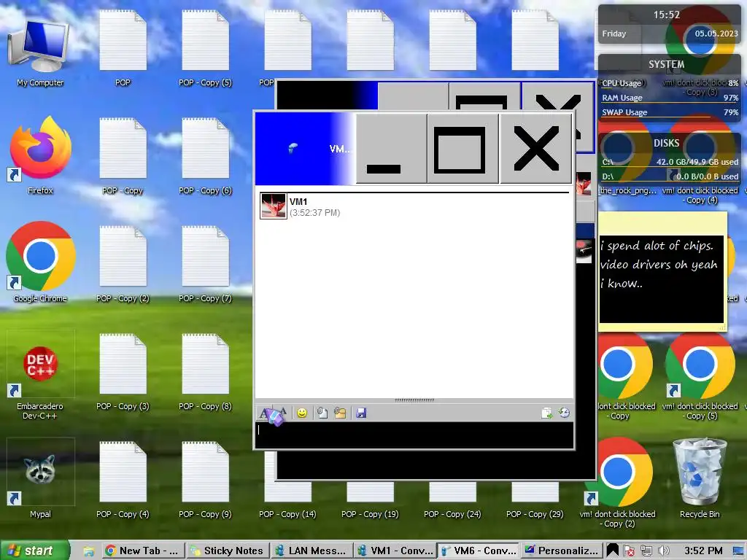Select the Chrome icon 'vm! dont click blocked - Copy (2)'
Image resolution: width=747 pixels, height=560 pixels.
pyautogui.click(x=617, y=483)
